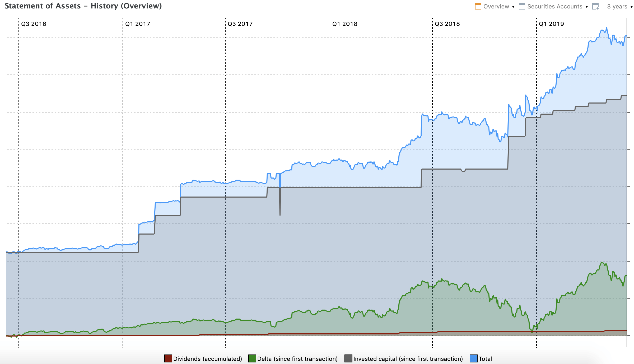Expand the Securities Accounts dropdown arrow
The width and height of the screenshot is (634, 364).
tap(587, 7)
